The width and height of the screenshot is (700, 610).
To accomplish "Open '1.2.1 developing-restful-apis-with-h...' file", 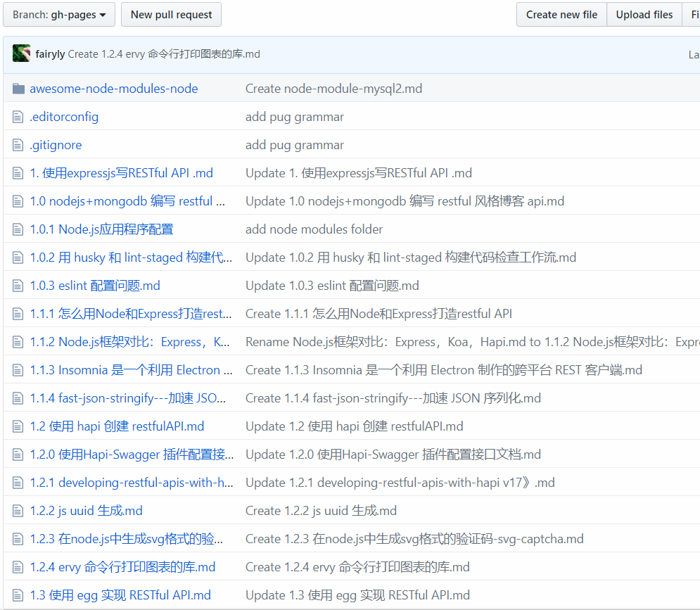I will [132, 483].
